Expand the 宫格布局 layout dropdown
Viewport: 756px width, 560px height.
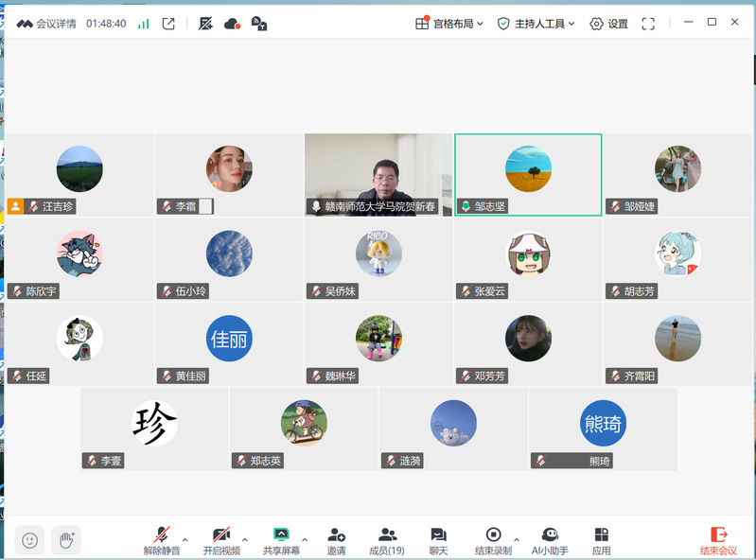click(449, 24)
